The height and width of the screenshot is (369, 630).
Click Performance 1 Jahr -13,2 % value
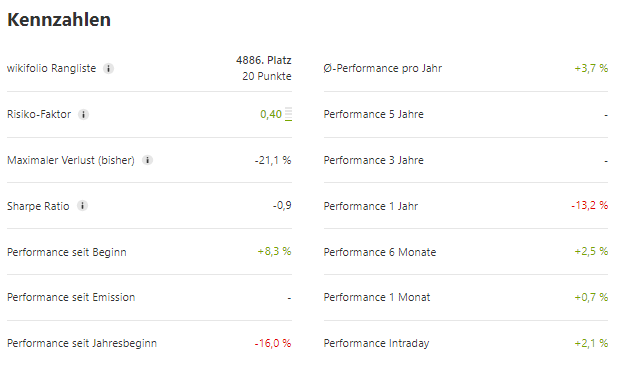tap(589, 205)
